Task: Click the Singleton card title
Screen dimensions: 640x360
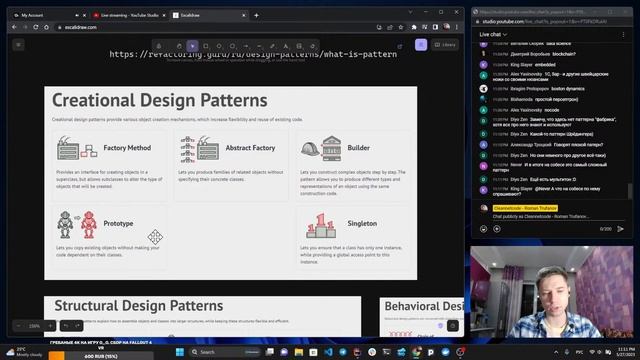Action: coord(362,223)
